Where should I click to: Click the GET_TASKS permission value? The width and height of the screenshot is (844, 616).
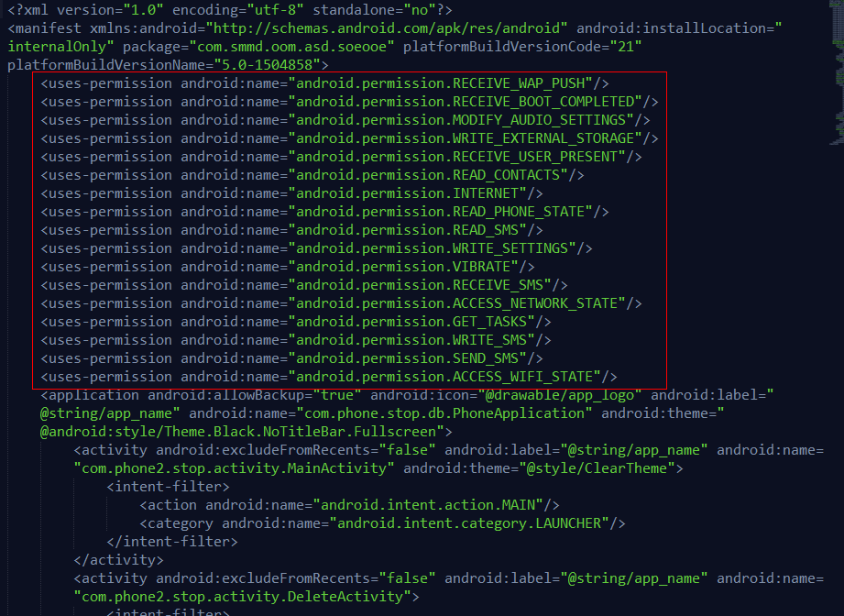coord(414,322)
